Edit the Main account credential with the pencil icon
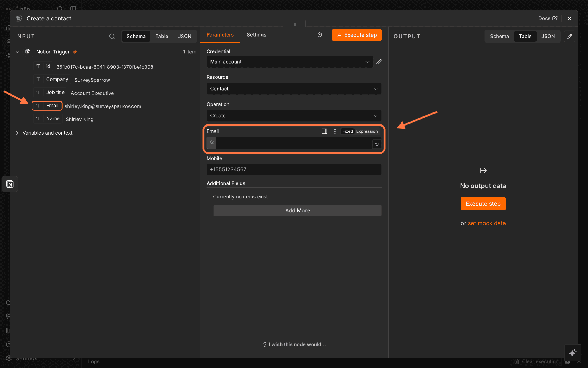 click(379, 62)
